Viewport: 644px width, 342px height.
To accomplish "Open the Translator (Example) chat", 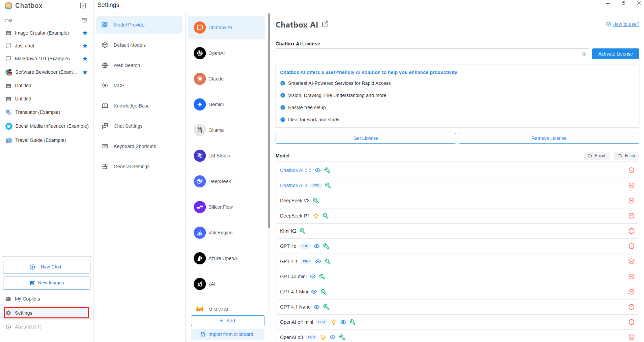I will [46, 112].
